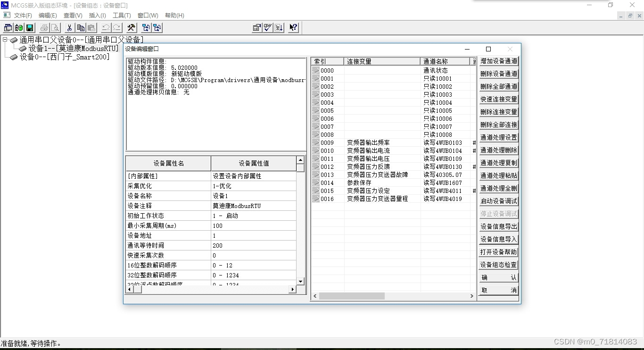Image resolution: width=644 pixels, height=350 pixels.
Task: Collapse the 通用串口父设备0 tree node
Action: pyautogui.click(x=5, y=40)
